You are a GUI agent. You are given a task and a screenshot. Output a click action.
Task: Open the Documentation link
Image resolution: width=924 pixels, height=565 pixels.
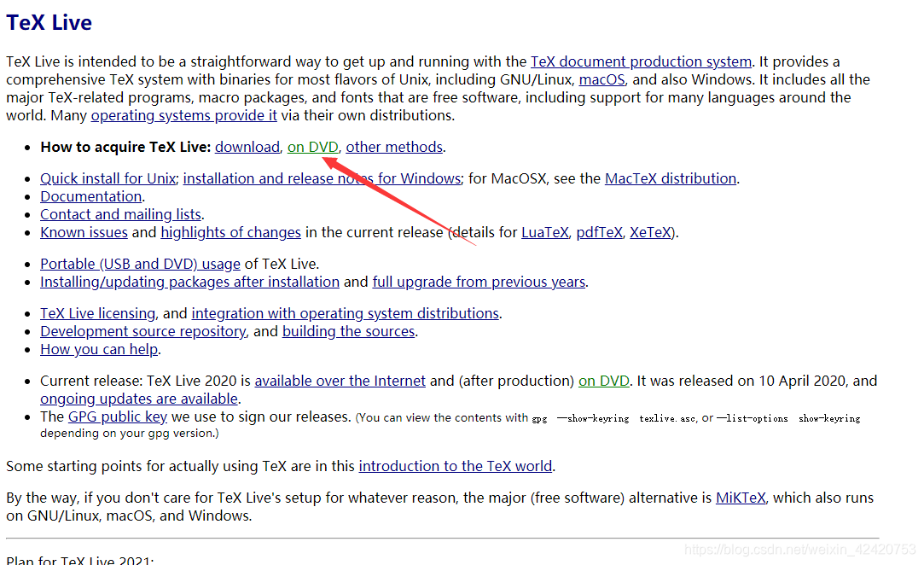tap(90, 196)
